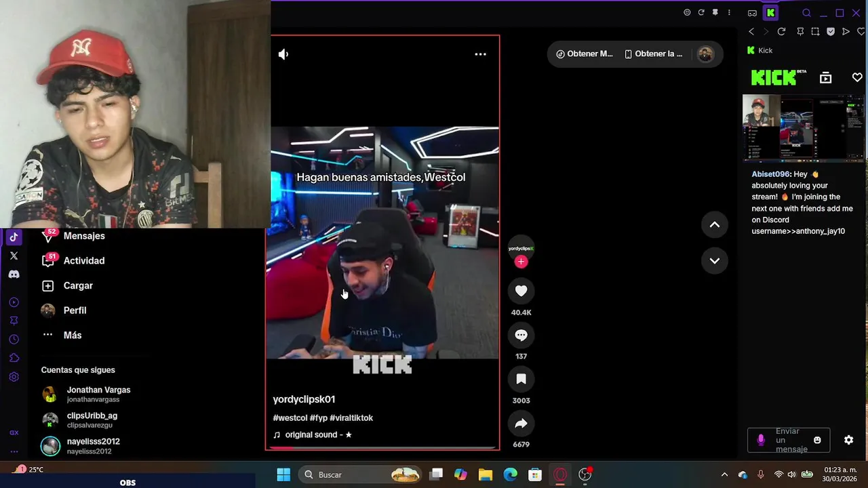
Task: Reload the Kick panel
Action: 781,32
